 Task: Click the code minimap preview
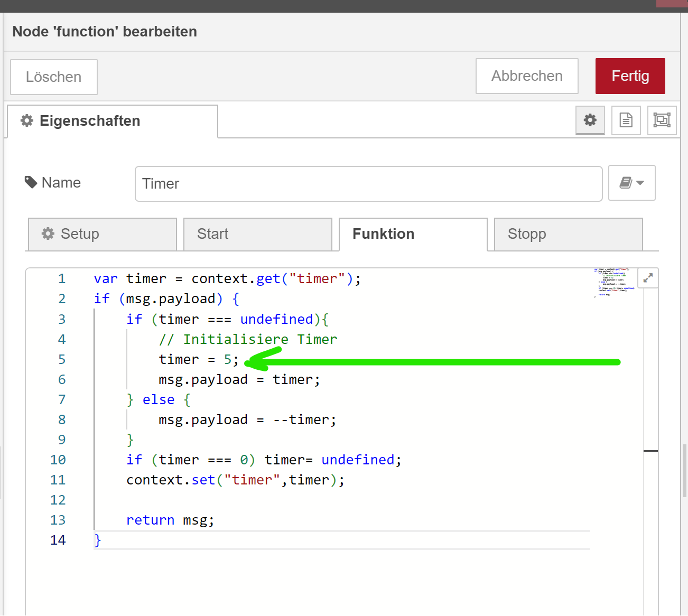point(613,283)
